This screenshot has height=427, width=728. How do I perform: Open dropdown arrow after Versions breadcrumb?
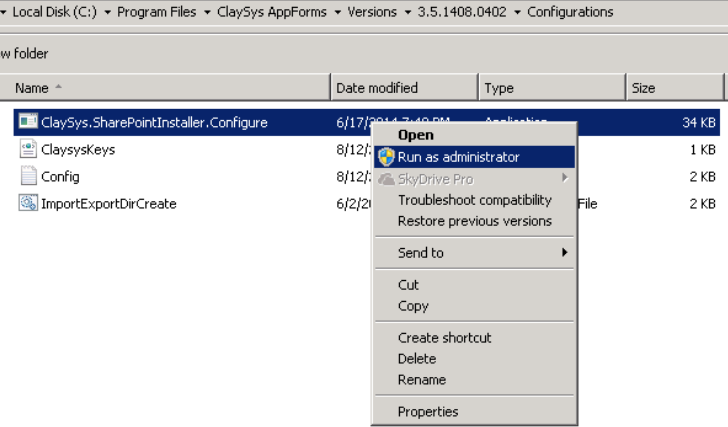[408, 13]
